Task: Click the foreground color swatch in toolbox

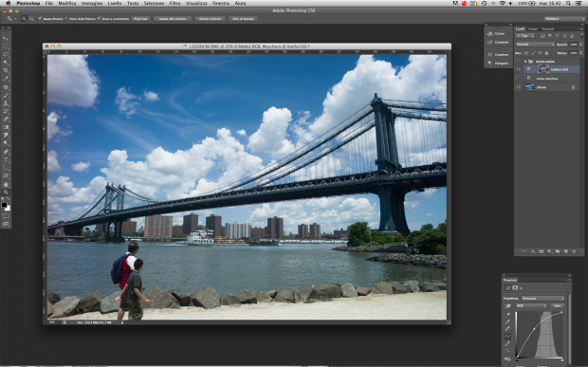Action: [x=4, y=205]
